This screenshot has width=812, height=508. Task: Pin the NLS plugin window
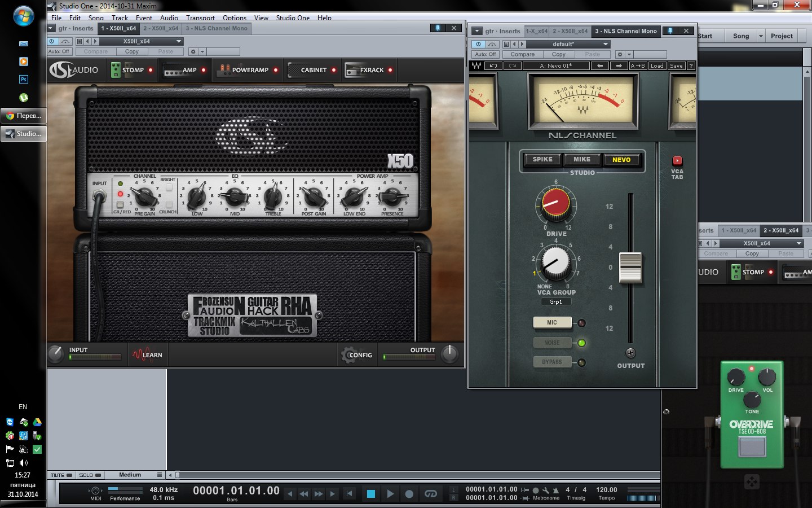(x=670, y=31)
